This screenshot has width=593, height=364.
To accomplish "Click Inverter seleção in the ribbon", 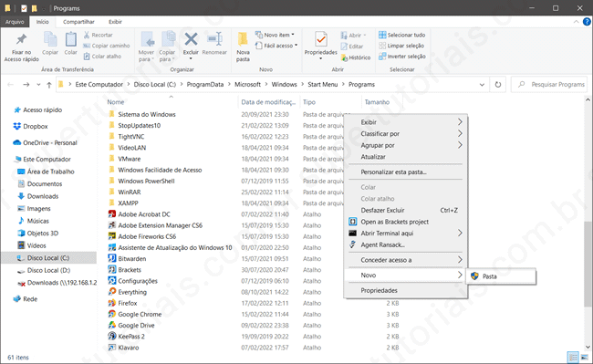I will [402, 57].
